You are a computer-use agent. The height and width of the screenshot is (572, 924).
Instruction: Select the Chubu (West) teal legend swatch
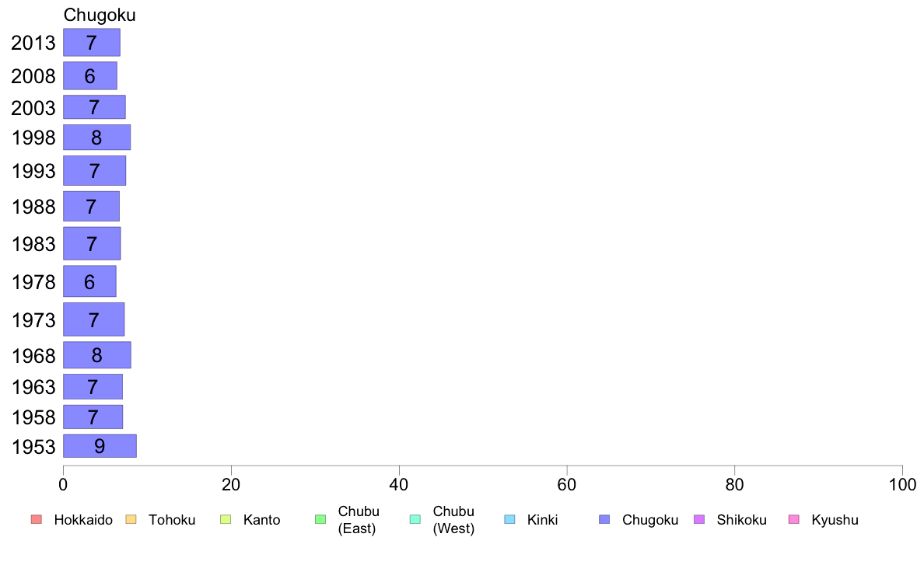(x=415, y=519)
